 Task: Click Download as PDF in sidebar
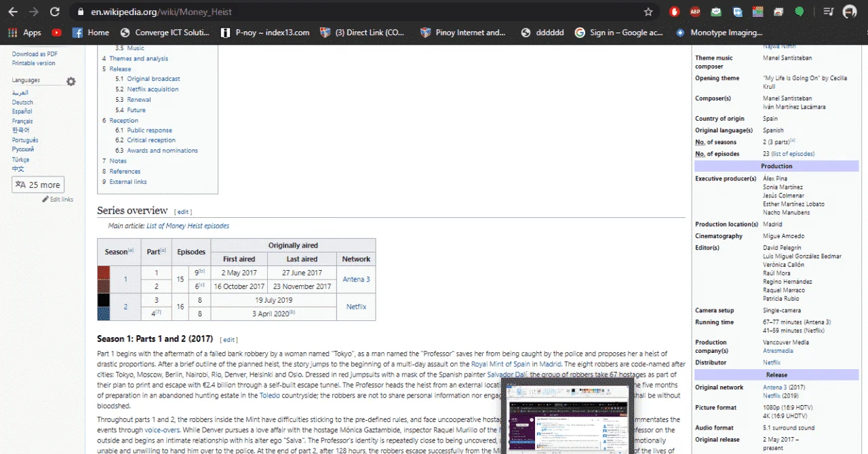click(35, 54)
